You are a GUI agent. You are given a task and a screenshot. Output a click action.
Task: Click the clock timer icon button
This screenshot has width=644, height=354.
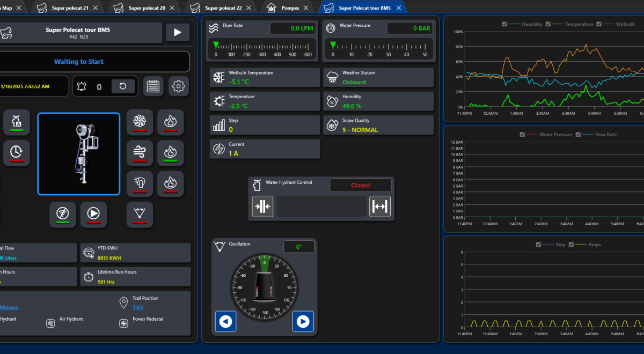(17, 153)
